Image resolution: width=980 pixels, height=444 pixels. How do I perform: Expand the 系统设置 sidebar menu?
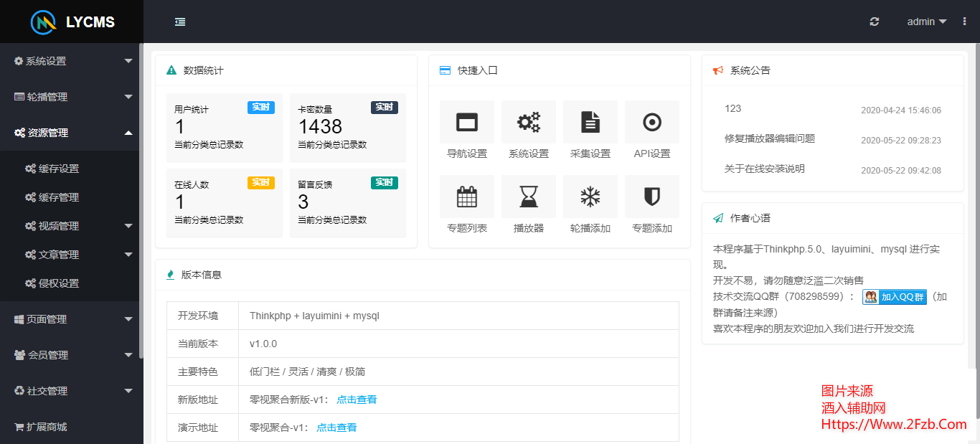click(x=70, y=61)
